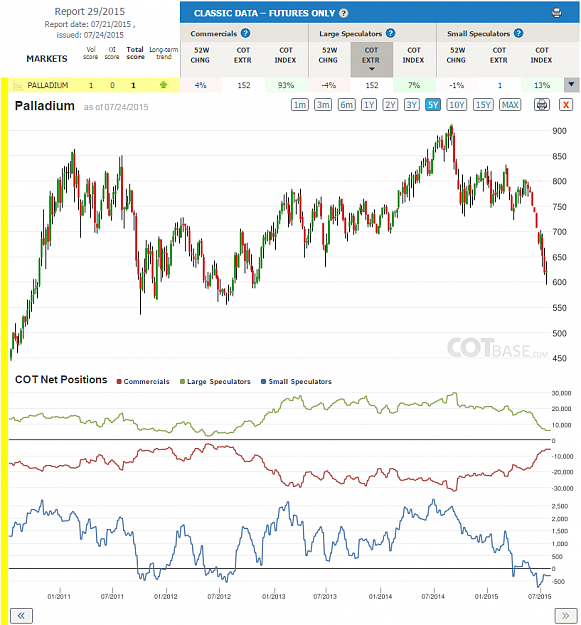Sort by Large Speculators 52W CHNG column

pos(328,55)
